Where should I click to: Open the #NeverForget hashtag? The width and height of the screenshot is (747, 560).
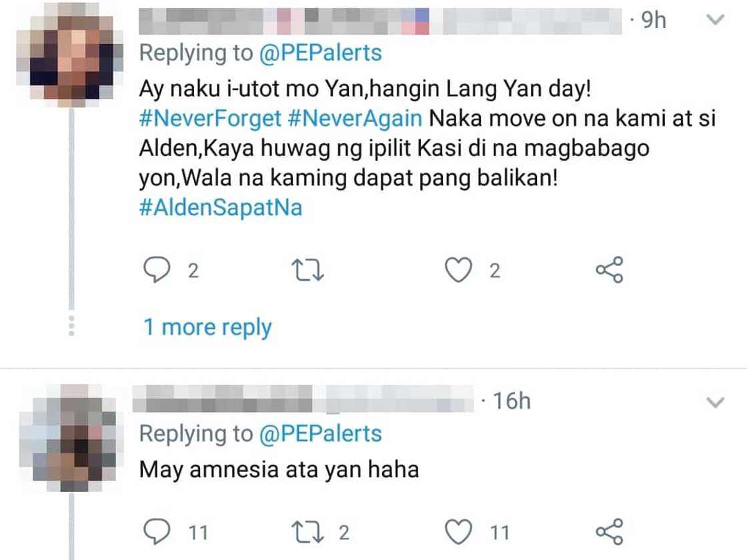tap(211, 118)
